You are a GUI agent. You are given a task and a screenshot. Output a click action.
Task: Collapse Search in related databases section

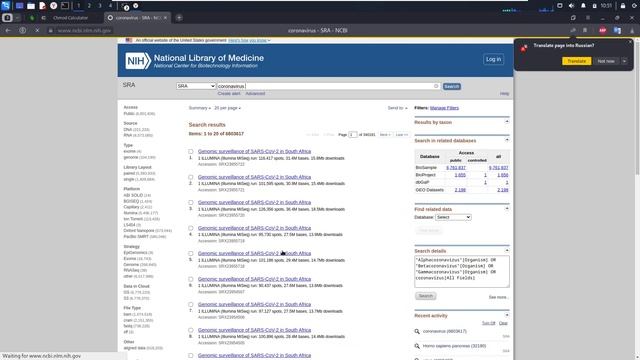pyautogui.click(x=507, y=140)
